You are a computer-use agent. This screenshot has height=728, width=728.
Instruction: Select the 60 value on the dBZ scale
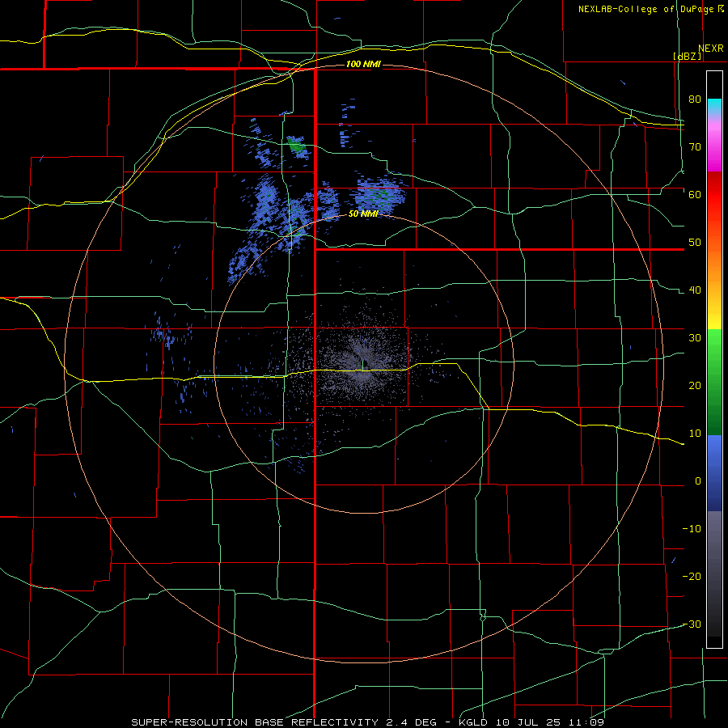click(695, 194)
